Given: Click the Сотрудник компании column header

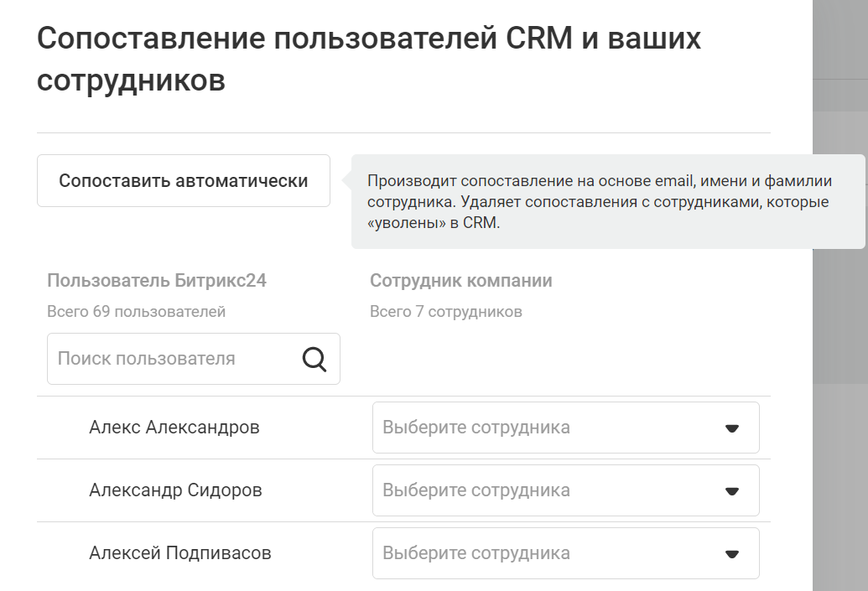Looking at the screenshot, I should click(461, 281).
